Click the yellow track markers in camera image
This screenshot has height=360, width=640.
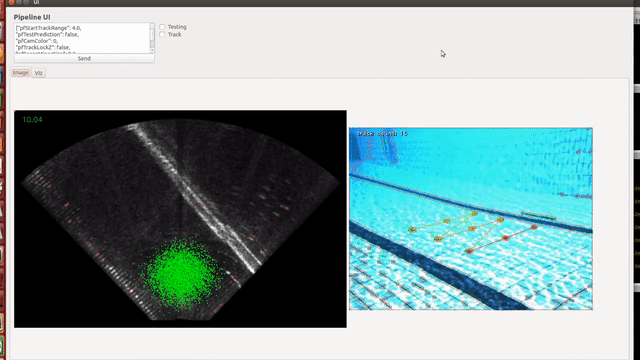(x=455, y=227)
